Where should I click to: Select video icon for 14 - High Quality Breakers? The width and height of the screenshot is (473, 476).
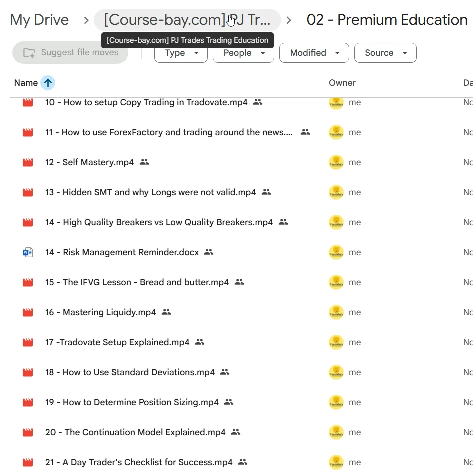pyautogui.click(x=28, y=223)
